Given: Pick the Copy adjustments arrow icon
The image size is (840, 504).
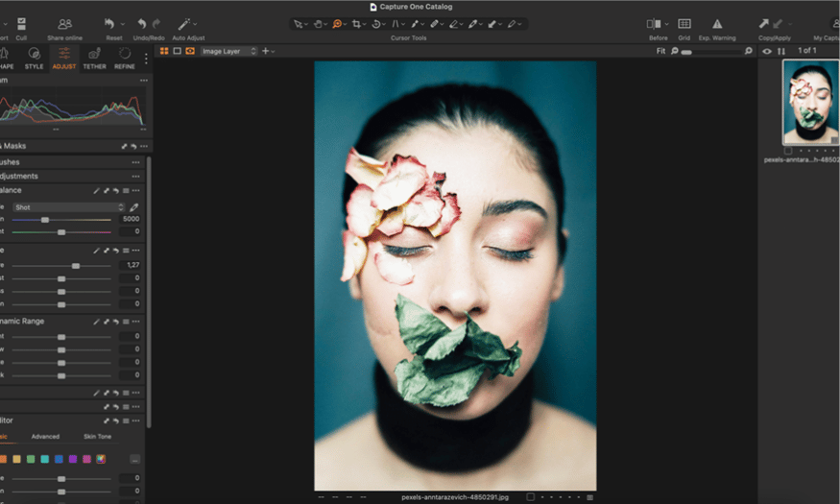Looking at the screenshot, I should point(764,24).
